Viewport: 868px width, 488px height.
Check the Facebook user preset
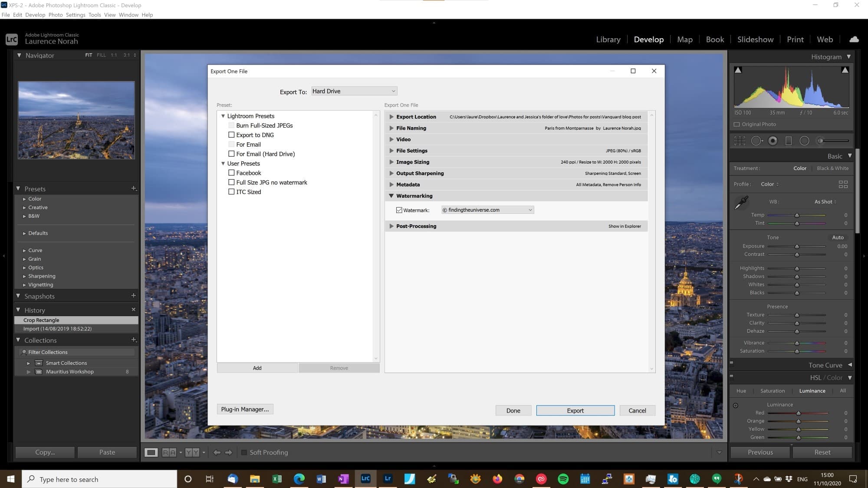coord(232,173)
